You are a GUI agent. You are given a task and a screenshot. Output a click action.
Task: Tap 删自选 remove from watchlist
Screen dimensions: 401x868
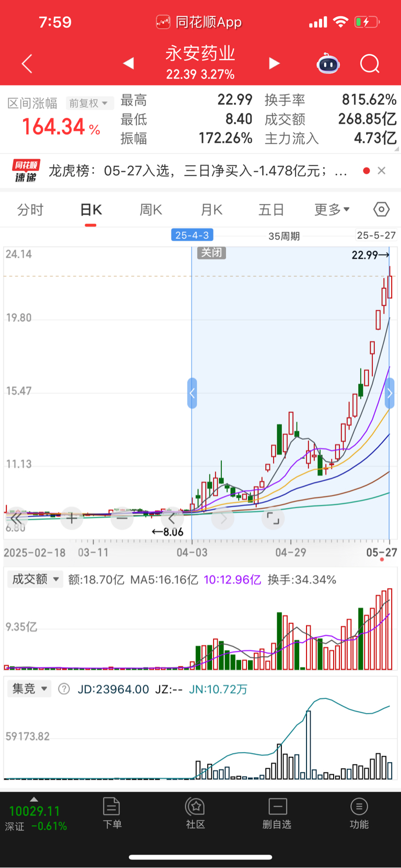(277, 813)
